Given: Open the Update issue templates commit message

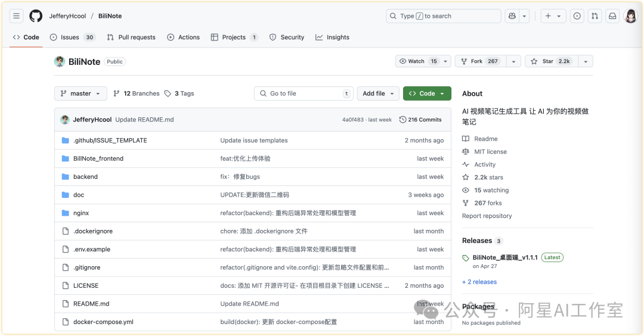Looking at the screenshot, I should 254,141.
